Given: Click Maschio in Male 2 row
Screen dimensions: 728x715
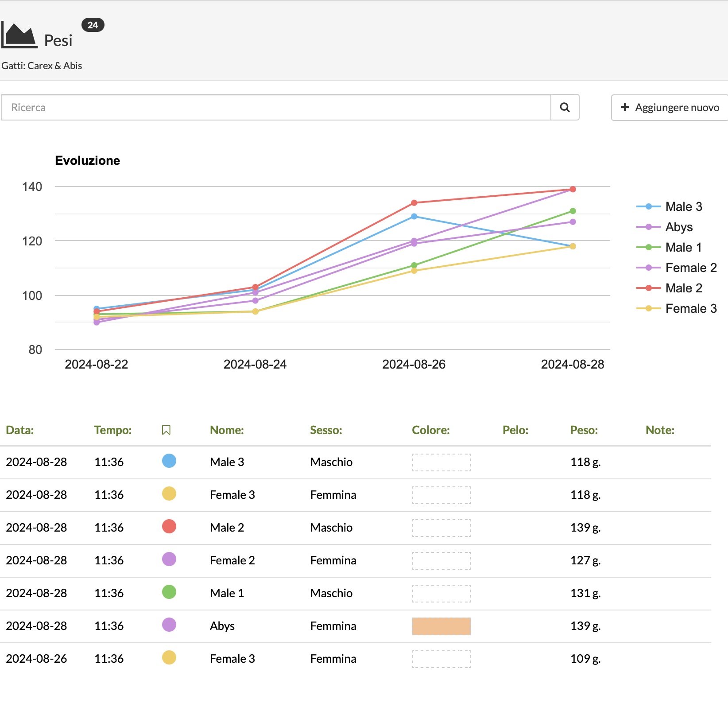Looking at the screenshot, I should pos(331,528).
